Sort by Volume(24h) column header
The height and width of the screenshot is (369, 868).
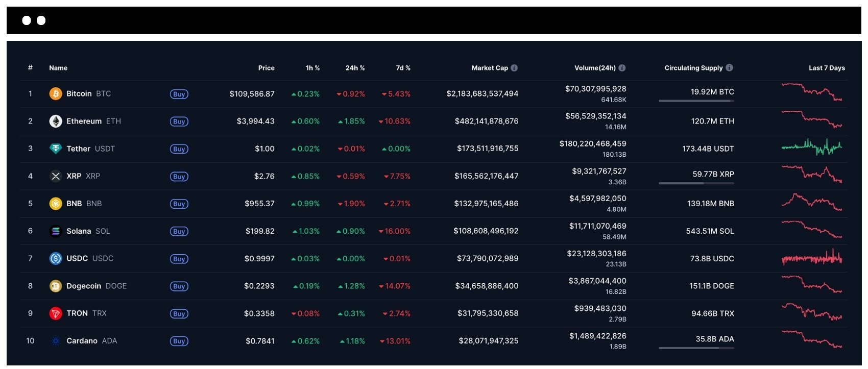click(595, 68)
